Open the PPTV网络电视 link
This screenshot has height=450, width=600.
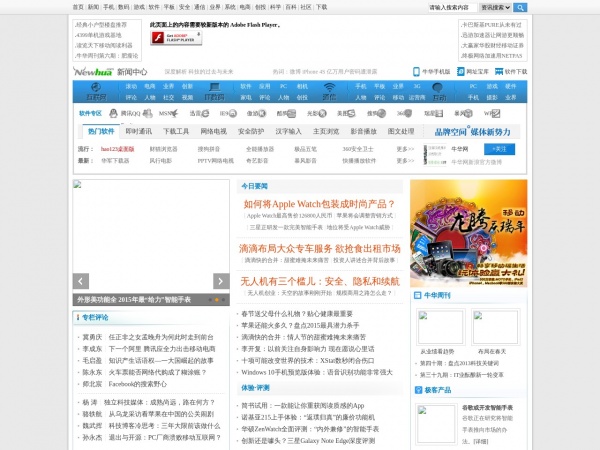click(215, 161)
